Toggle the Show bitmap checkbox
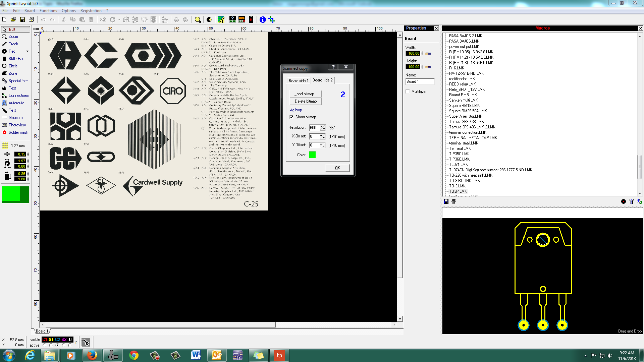 click(291, 117)
